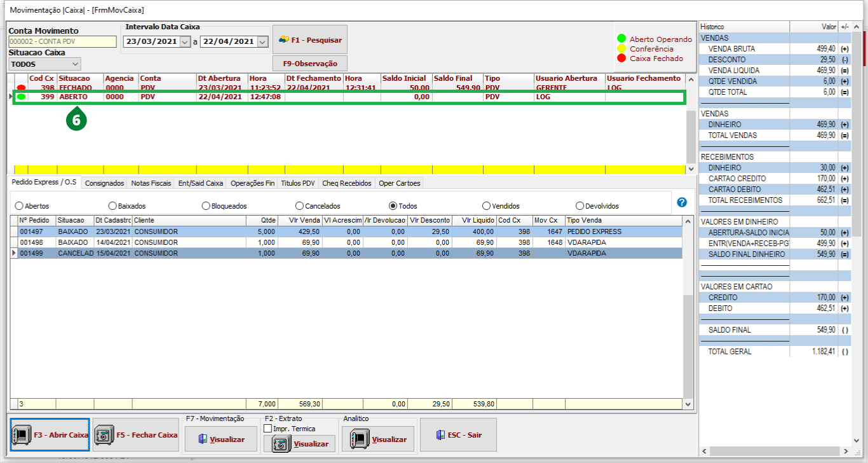Select the Cancelados radio button
The width and height of the screenshot is (868, 463).
pyautogui.click(x=300, y=206)
